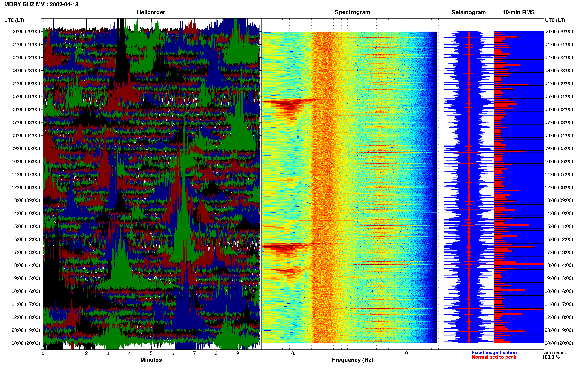Click the right 'UTC (LT)' axis label

tap(555, 20)
